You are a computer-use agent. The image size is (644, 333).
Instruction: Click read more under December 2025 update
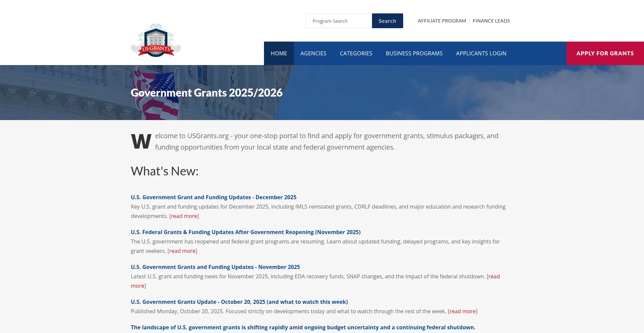pyautogui.click(x=183, y=216)
